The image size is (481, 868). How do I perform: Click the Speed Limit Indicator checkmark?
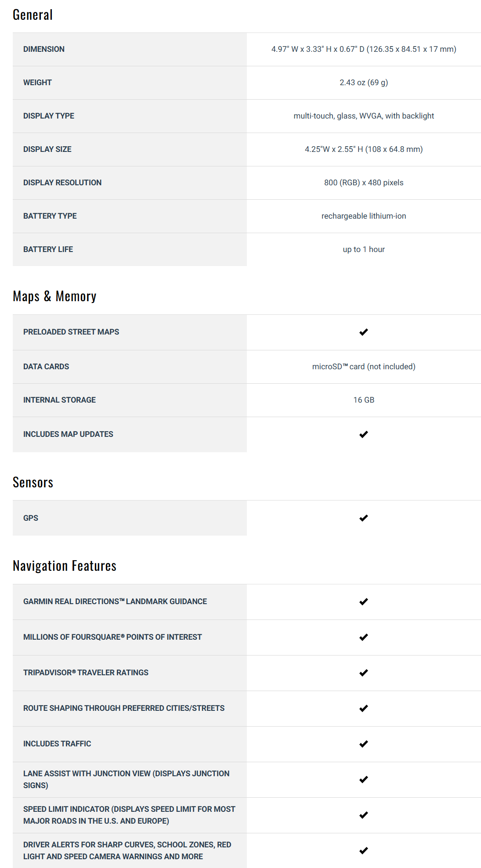point(363,815)
